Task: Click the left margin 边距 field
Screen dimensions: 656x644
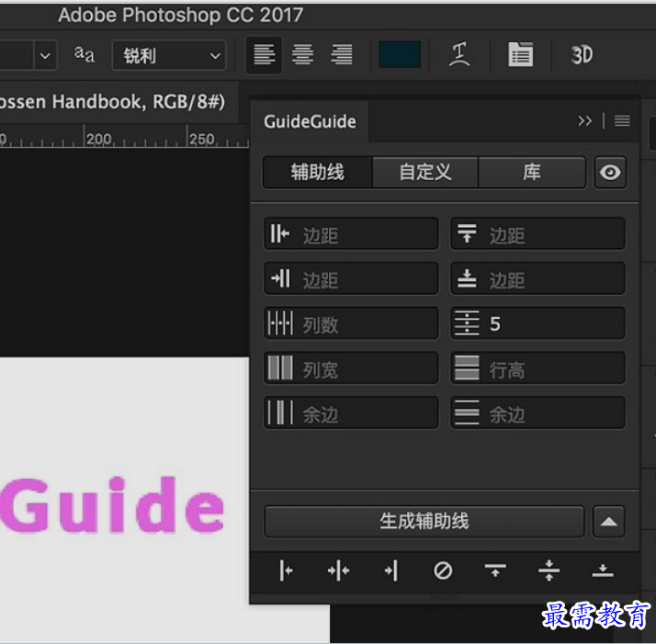Action: click(351, 233)
